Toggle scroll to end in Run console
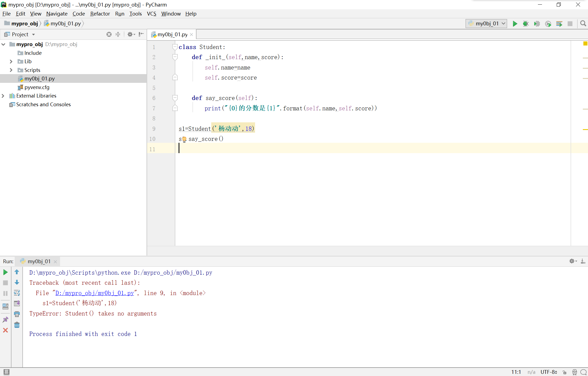Image resolution: width=588 pixels, height=376 pixels. click(x=17, y=303)
